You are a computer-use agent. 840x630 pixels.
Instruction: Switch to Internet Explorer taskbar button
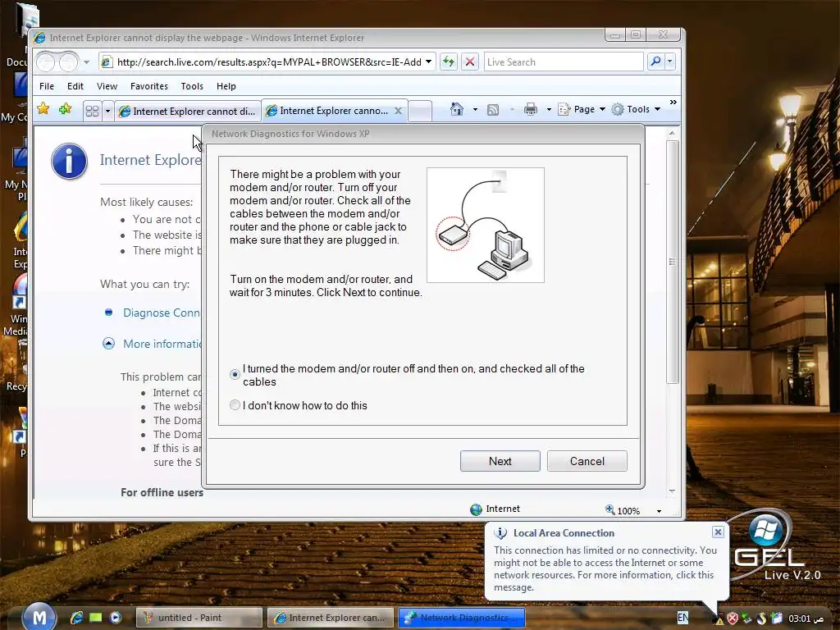coord(330,618)
